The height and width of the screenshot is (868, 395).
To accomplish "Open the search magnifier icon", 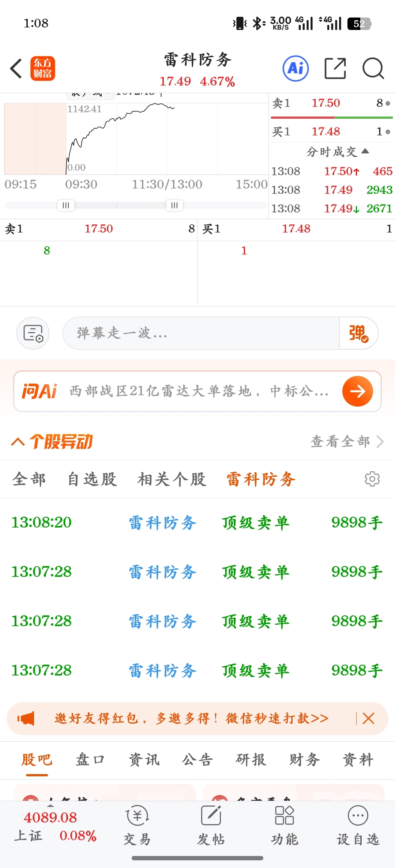I will tap(373, 68).
